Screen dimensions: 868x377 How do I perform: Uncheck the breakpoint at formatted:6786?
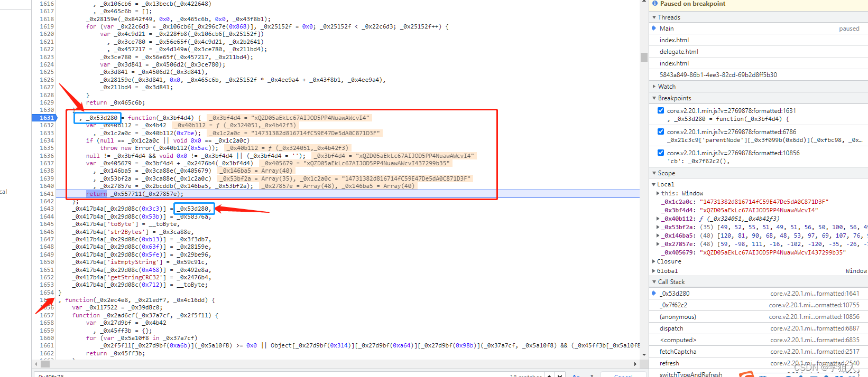pos(661,131)
